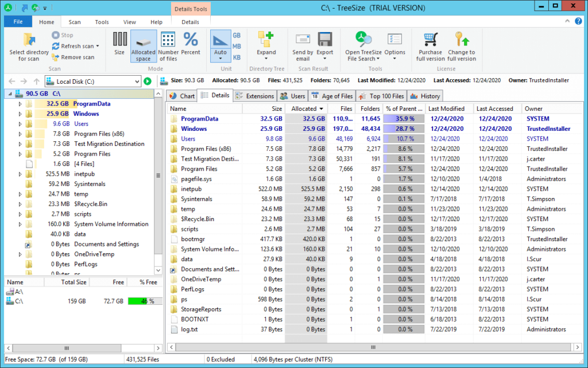Viewport: 588px width, 368px height.
Task: Click Remove scan button
Action: (73, 57)
